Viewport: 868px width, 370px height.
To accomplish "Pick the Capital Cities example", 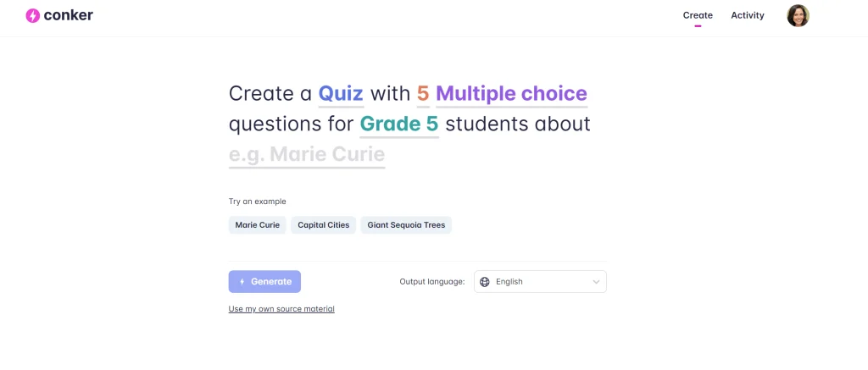I will [323, 225].
